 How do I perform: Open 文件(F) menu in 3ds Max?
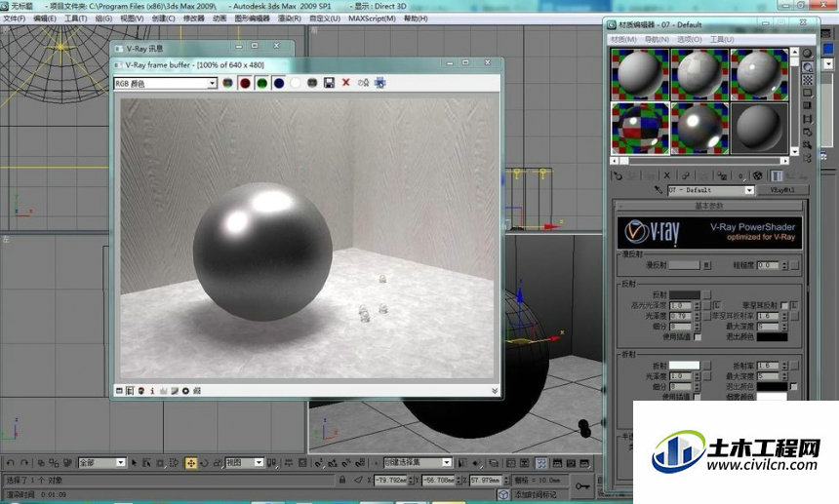tap(15, 19)
